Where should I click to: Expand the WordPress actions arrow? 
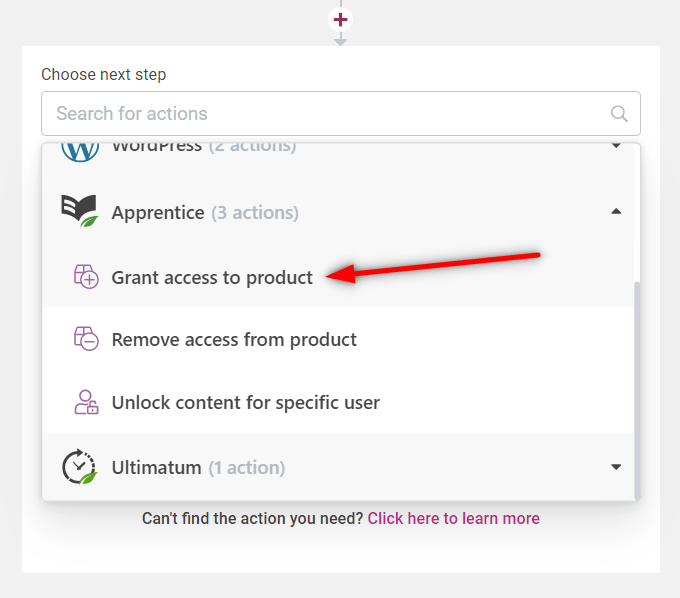[616, 146]
